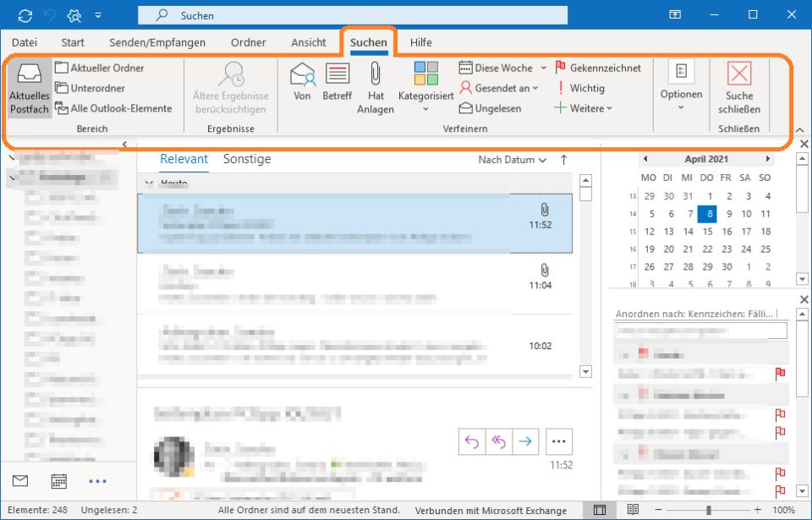Open more navigation options ellipsis
This screenshot has width=812, height=520.
(97, 481)
